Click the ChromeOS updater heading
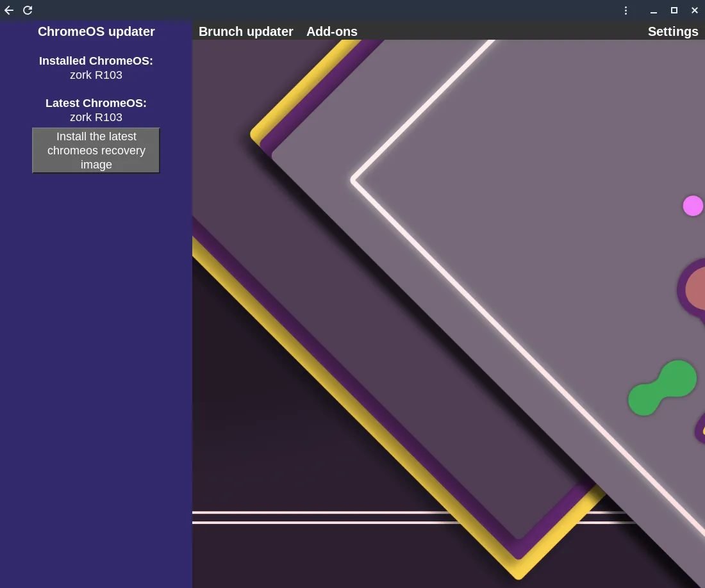The width and height of the screenshot is (705, 588). pyautogui.click(x=96, y=31)
